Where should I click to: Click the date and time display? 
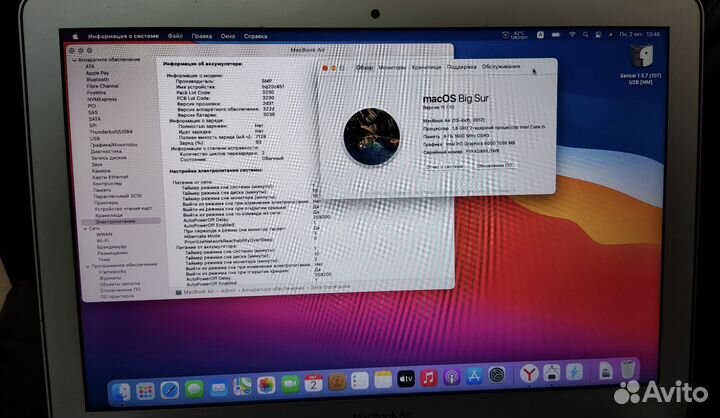(x=639, y=34)
